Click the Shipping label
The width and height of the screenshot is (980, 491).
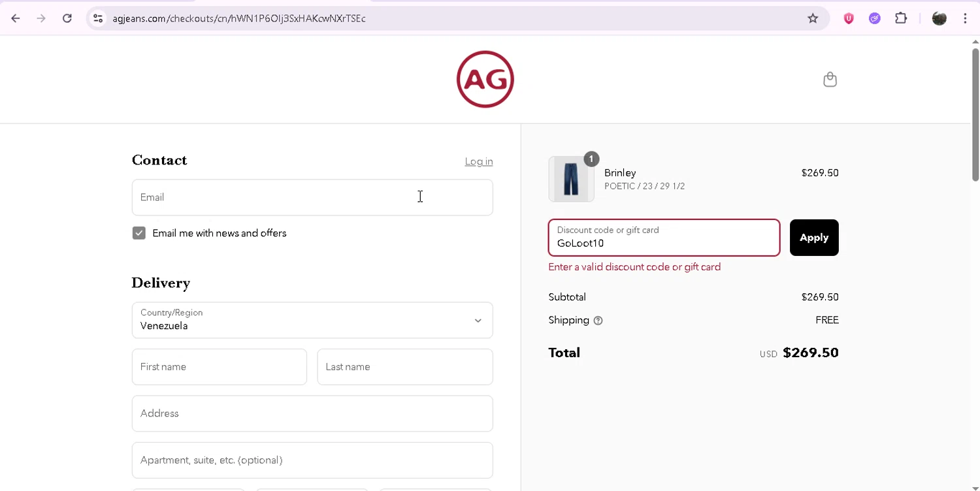569,320
